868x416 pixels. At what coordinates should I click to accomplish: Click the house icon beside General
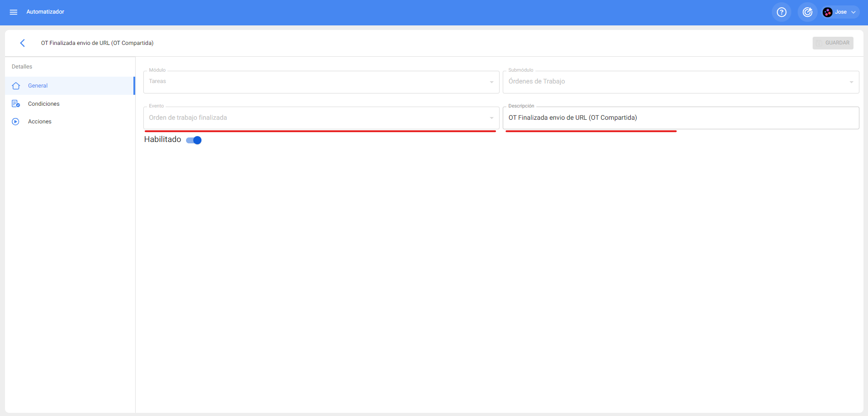coord(16,86)
